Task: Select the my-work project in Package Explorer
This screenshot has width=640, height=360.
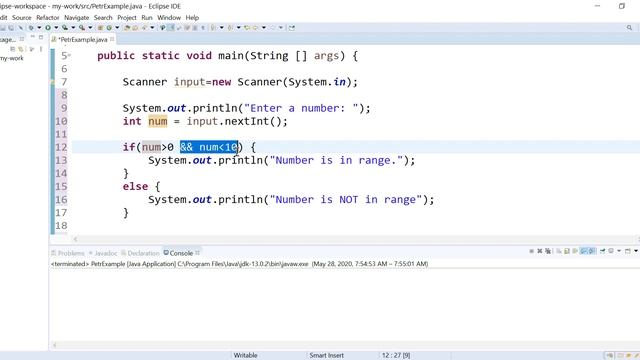Action: (x=12, y=58)
